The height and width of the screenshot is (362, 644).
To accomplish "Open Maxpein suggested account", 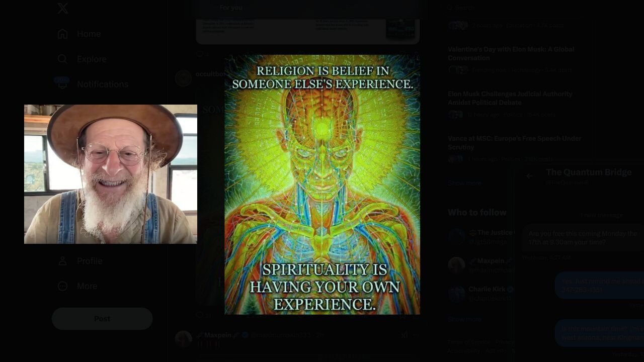I will click(x=491, y=261).
